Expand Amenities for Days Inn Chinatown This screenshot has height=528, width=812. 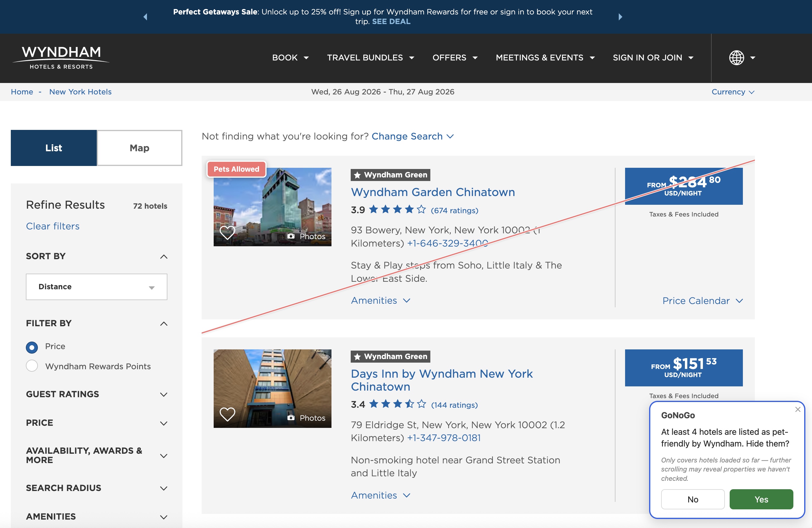pyautogui.click(x=380, y=495)
